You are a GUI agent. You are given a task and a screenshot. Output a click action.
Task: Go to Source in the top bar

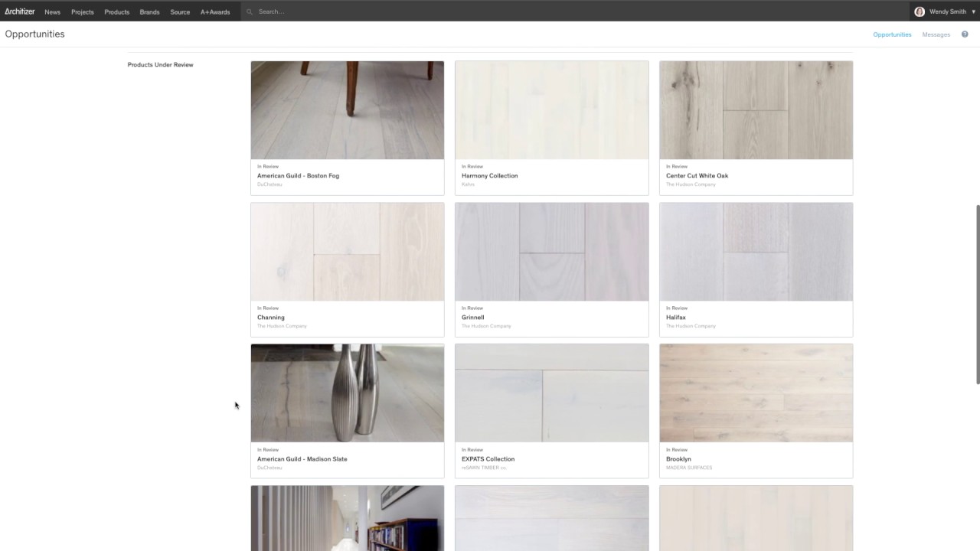coord(180,11)
